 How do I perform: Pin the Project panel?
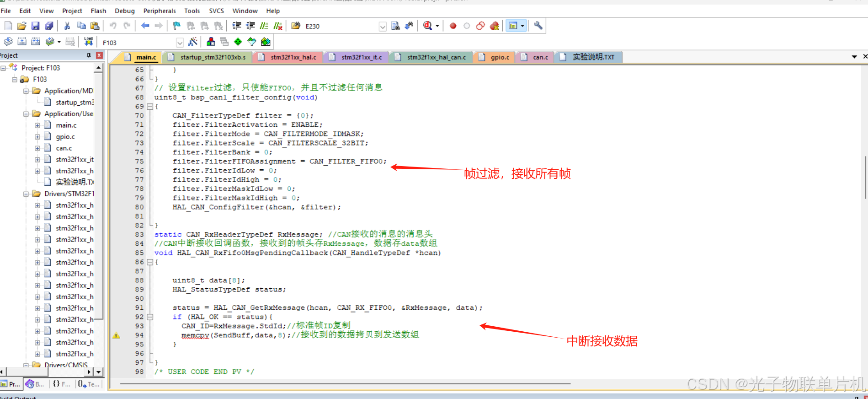pyautogui.click(x=89, y=55)
